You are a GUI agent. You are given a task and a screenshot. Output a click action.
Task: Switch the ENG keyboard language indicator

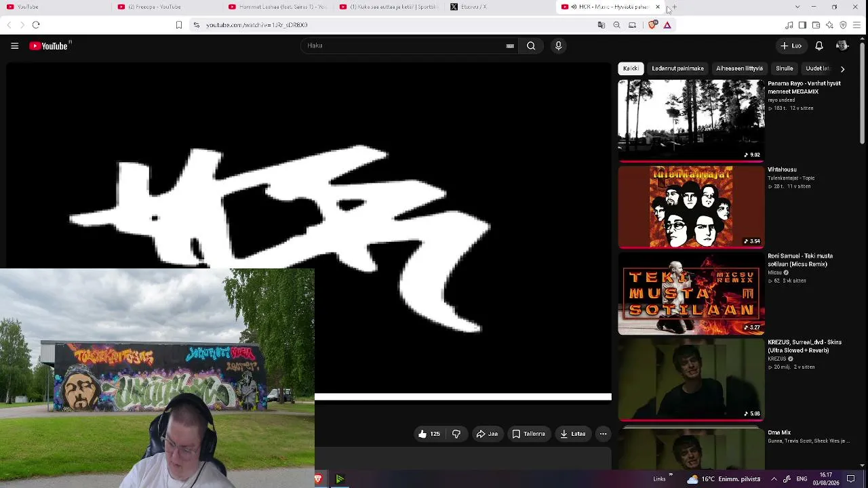(x=802, y=479)
